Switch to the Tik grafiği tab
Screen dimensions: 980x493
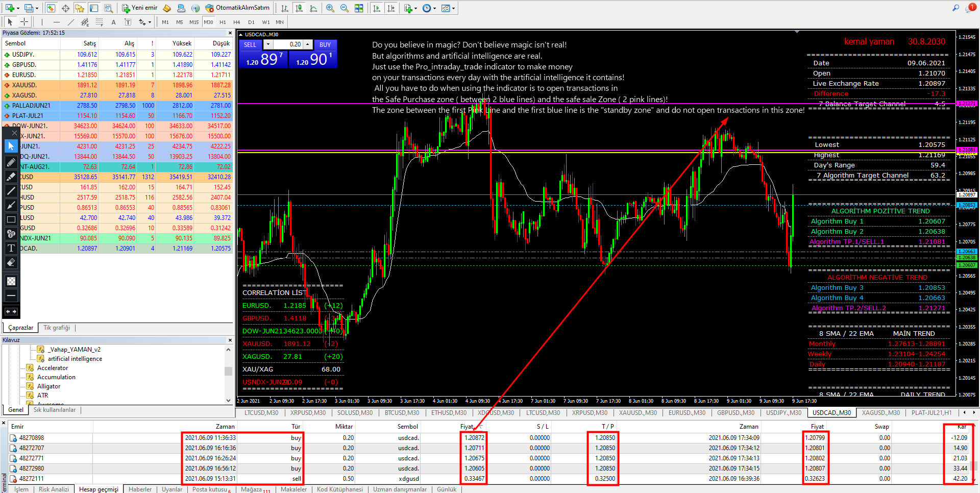tap(57, 328)
